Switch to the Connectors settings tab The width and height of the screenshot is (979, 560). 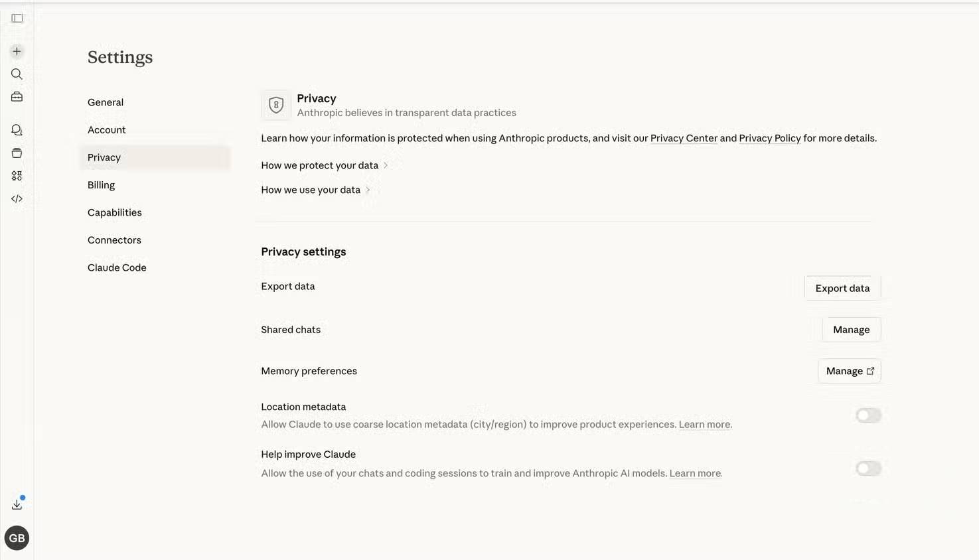(x=114, y=240)
